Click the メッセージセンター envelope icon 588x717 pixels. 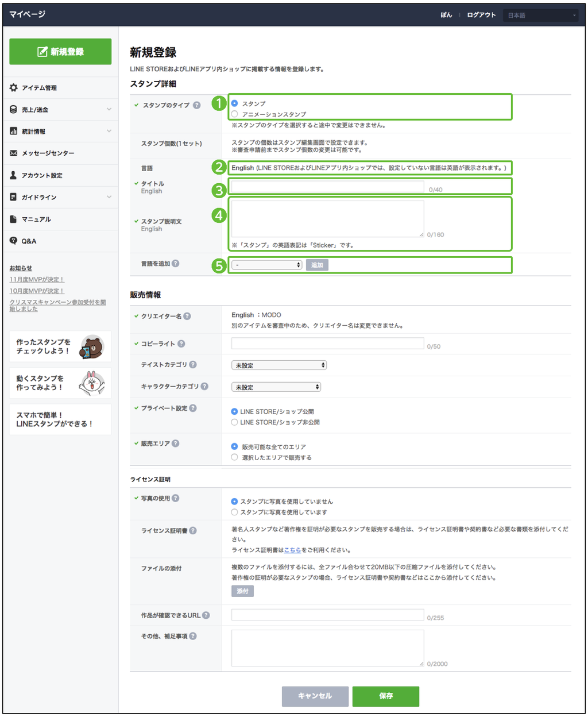(14, 153)
